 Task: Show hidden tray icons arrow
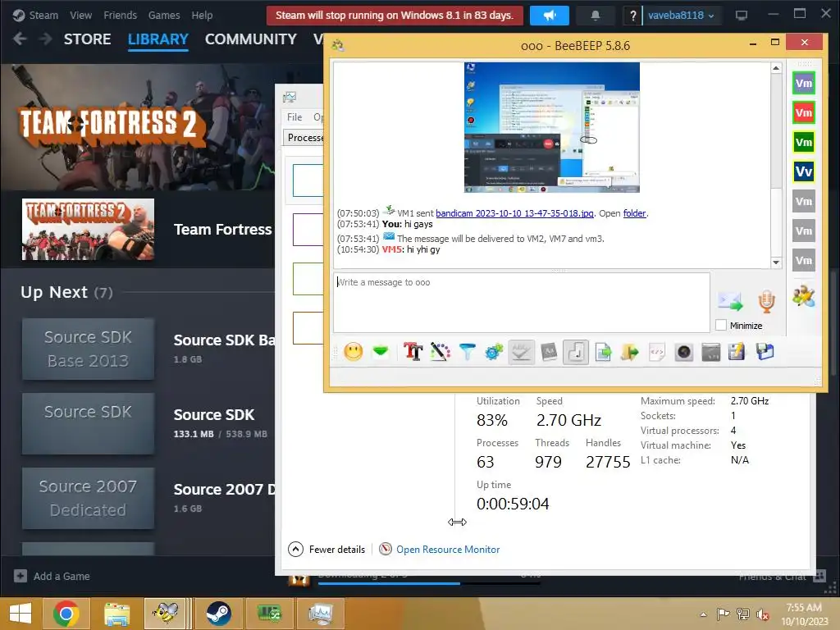703,614
